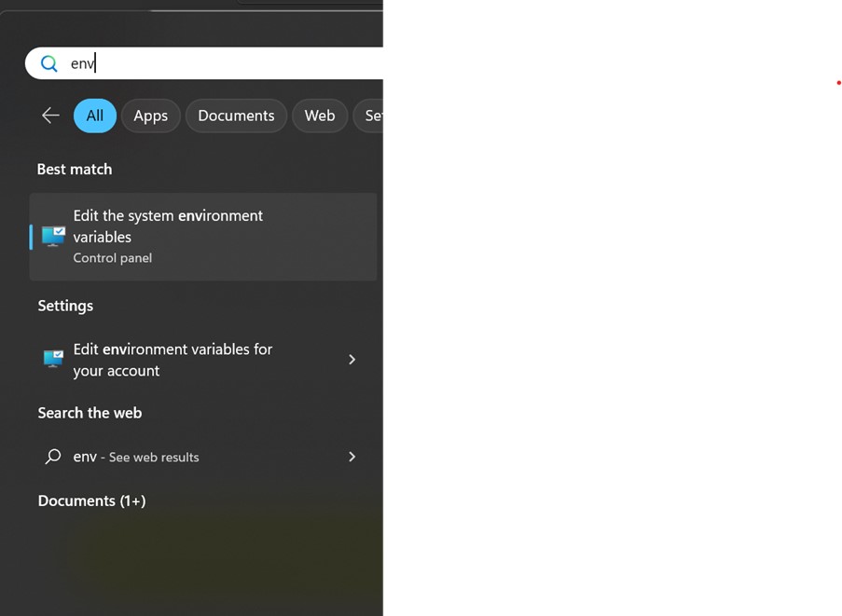The height and width of the screenshot is (616, 842).
Task: Click the Search the web heading
Action: click(x=90, y=413)
